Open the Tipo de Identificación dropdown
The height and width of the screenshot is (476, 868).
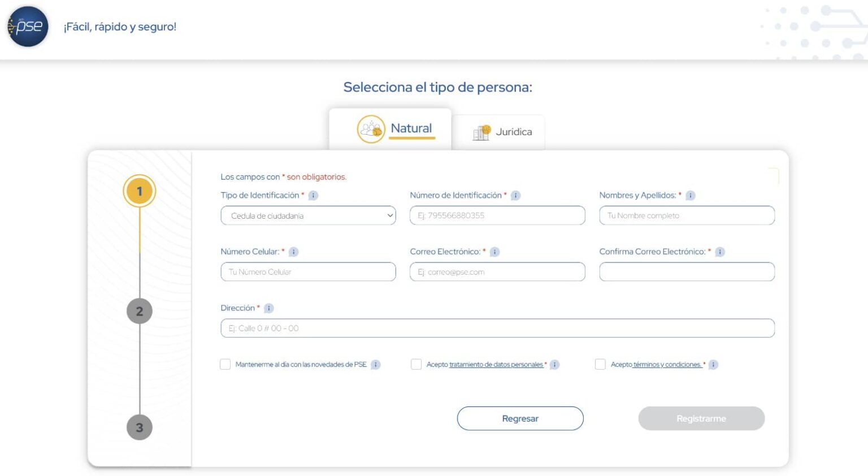(x=308, y=215)
